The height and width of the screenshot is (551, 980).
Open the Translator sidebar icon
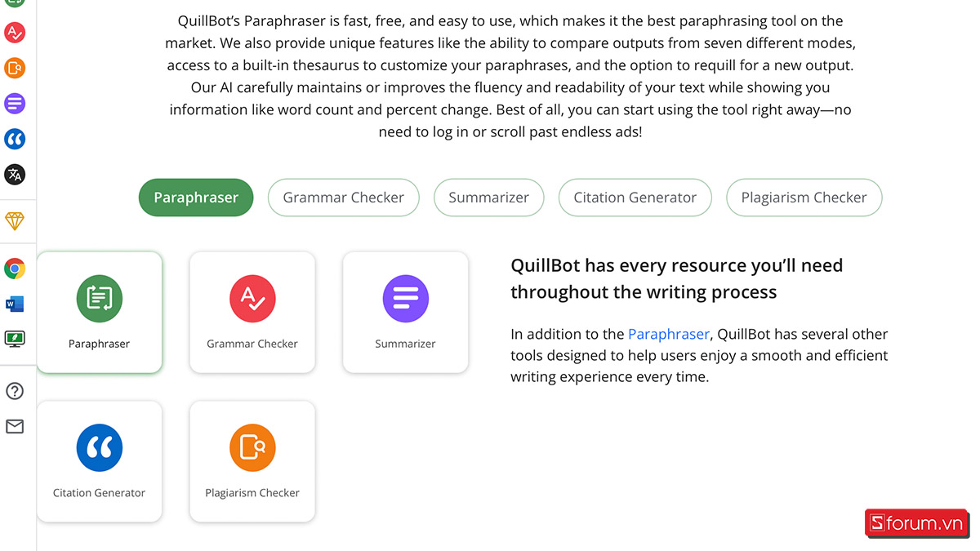(x=15, y=174)
